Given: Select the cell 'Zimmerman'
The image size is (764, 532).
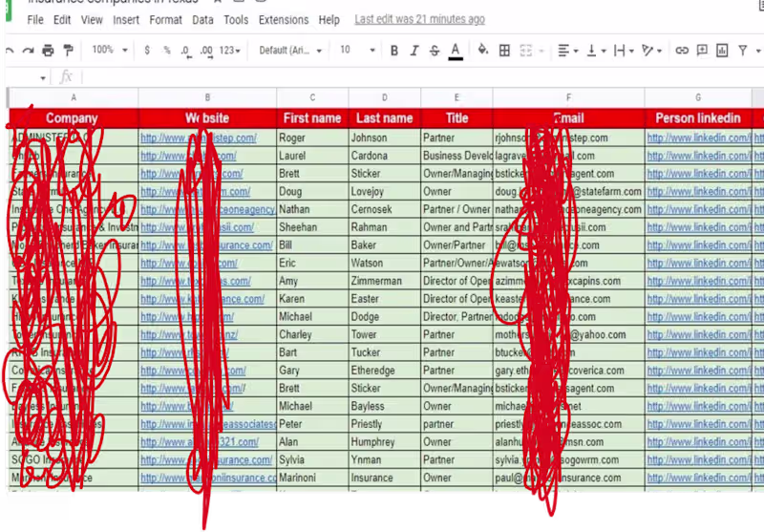Looking at the screenshot, I should tap(385, 281).
